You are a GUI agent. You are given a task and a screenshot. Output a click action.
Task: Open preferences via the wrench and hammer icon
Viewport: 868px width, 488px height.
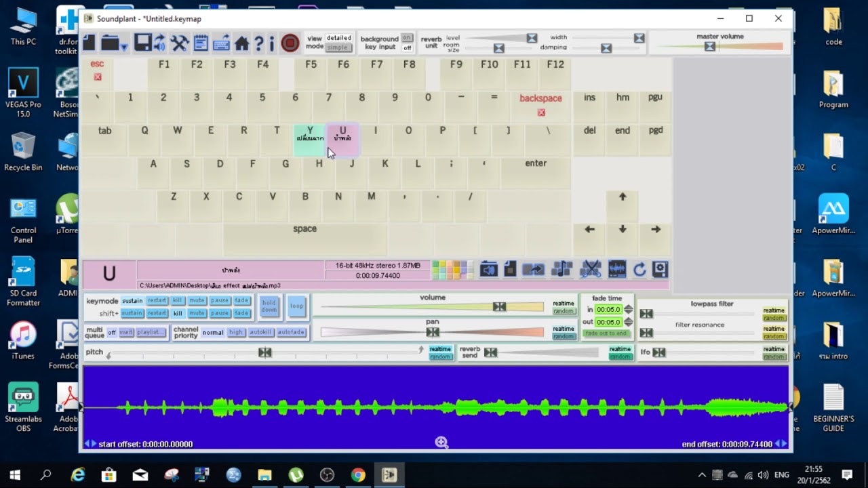[x=180, y=43]
